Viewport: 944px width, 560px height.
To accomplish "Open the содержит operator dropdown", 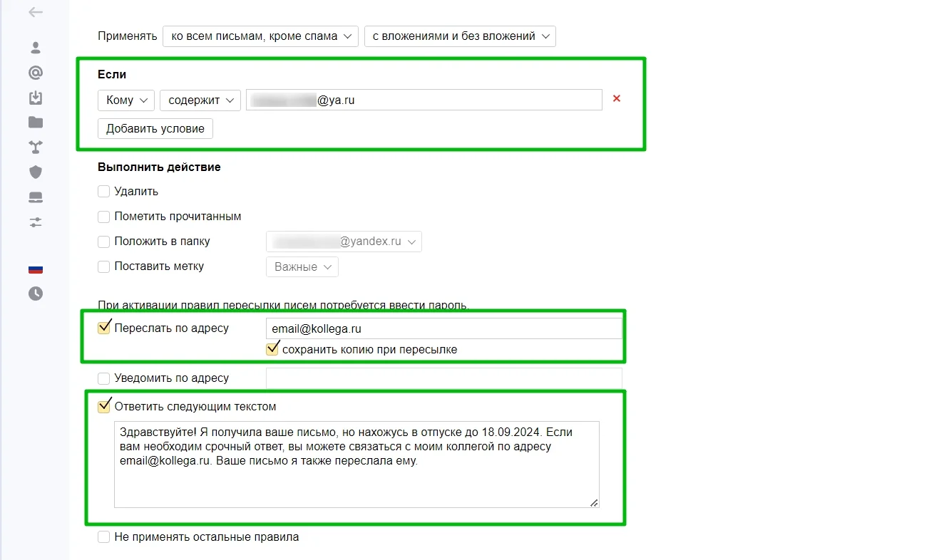I will tap(200, 100).
